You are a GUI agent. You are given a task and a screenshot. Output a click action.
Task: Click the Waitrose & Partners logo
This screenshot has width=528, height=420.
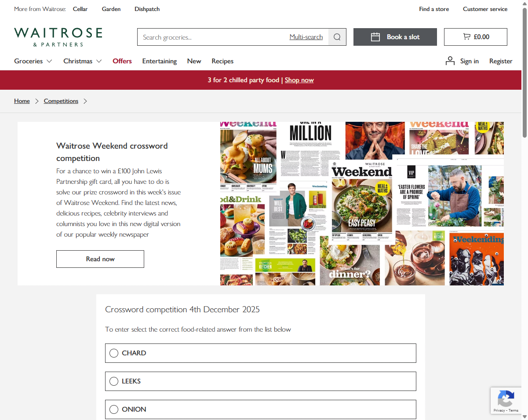click(58, 37)
